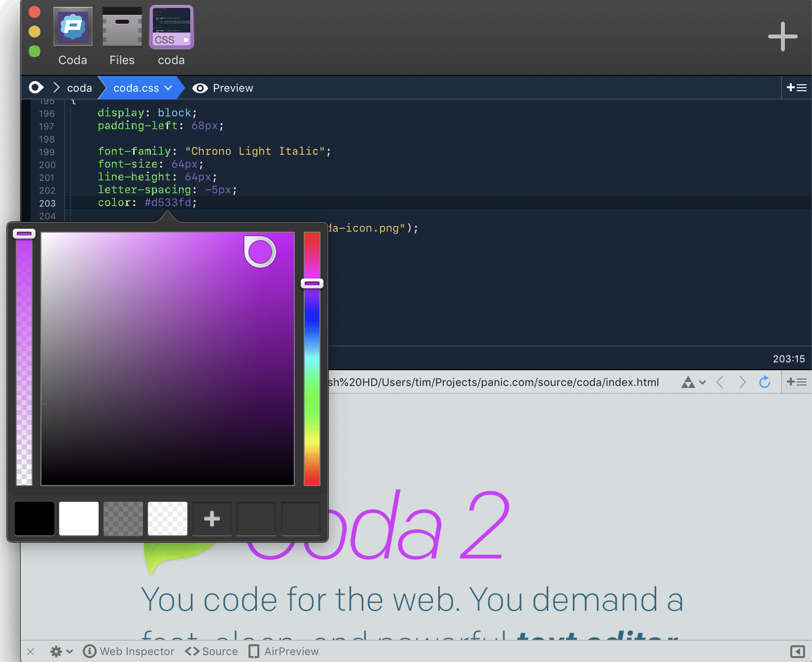The image size is (812, 662).
Task: Add current color as new swatch
Action: click(212, 519)
